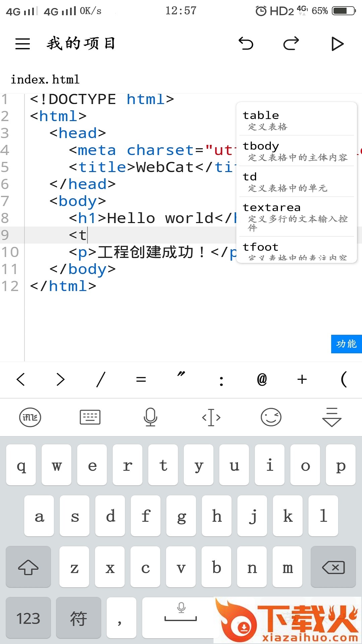The width and height of the screenshot is (362, 644).
Task: Undo the last edit
Action: point(246,44)
